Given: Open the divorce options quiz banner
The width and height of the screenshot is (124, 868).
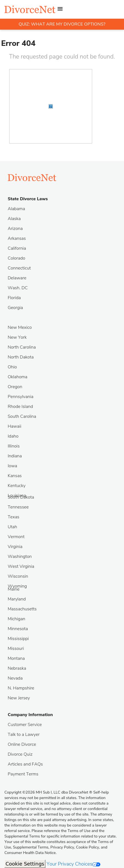Looking at the screenshot, I should tap(62, 24).
